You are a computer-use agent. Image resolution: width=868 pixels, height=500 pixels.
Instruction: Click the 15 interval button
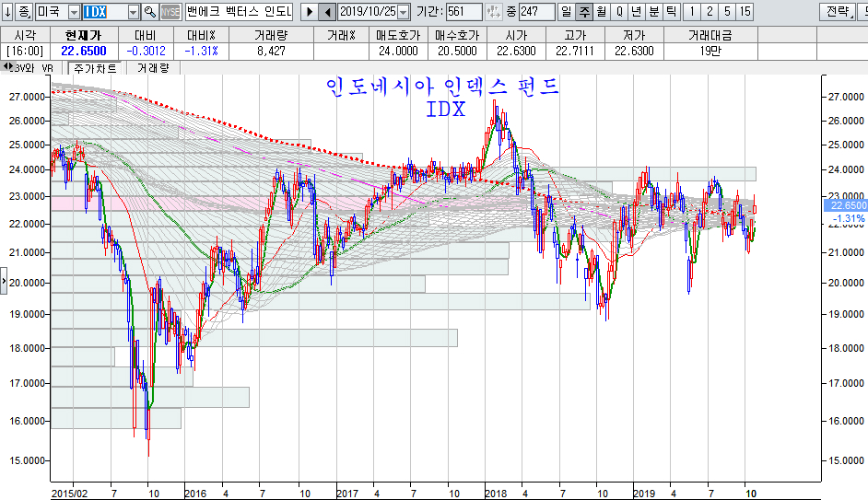pos(745,12)
